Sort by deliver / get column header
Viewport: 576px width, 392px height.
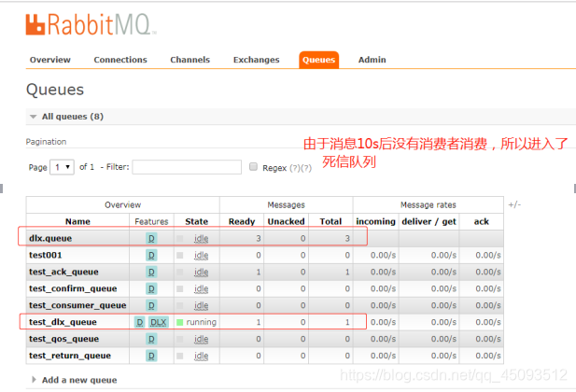428,221
